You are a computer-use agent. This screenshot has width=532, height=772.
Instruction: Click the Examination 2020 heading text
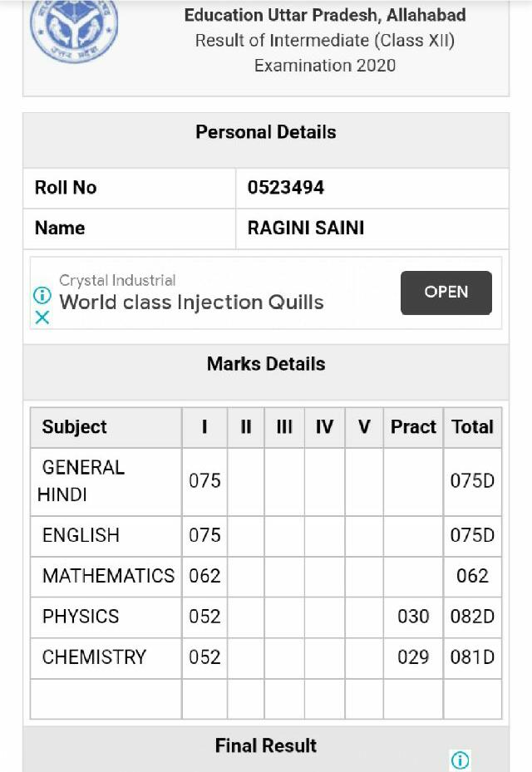pyautogui.click(x=325, y=66)
